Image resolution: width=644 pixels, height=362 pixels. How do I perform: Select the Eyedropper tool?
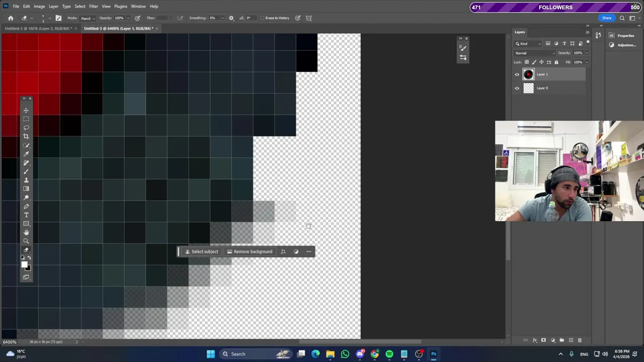[26, 154]
